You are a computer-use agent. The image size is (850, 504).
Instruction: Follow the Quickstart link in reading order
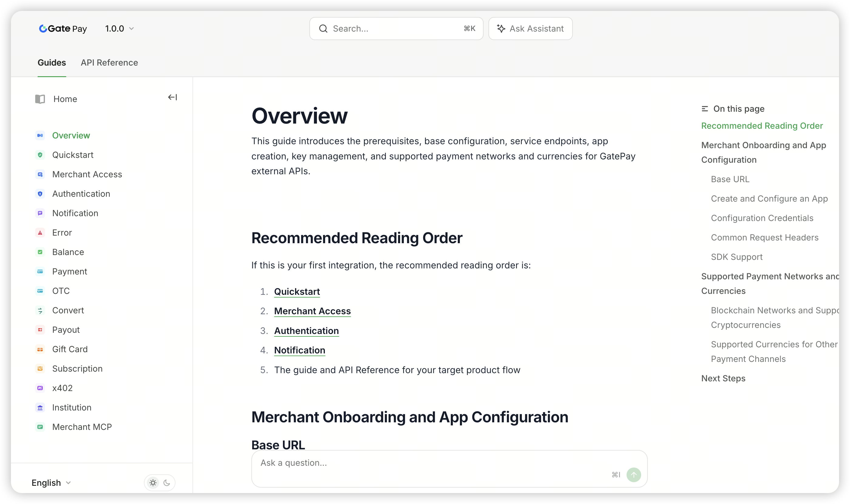coord(297,291)
